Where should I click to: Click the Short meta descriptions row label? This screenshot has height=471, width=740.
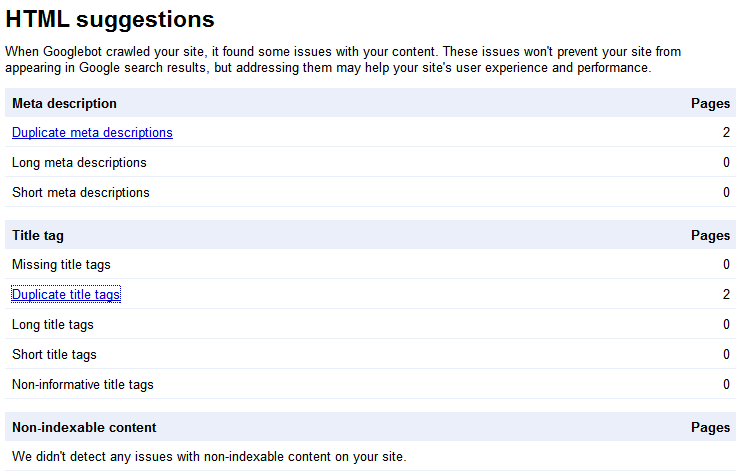point(81,193)
